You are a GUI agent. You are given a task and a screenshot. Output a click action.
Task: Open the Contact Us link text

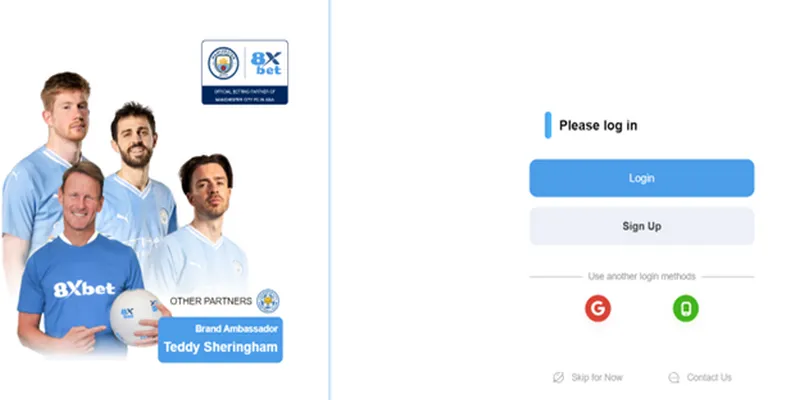[x=709, y=377]
